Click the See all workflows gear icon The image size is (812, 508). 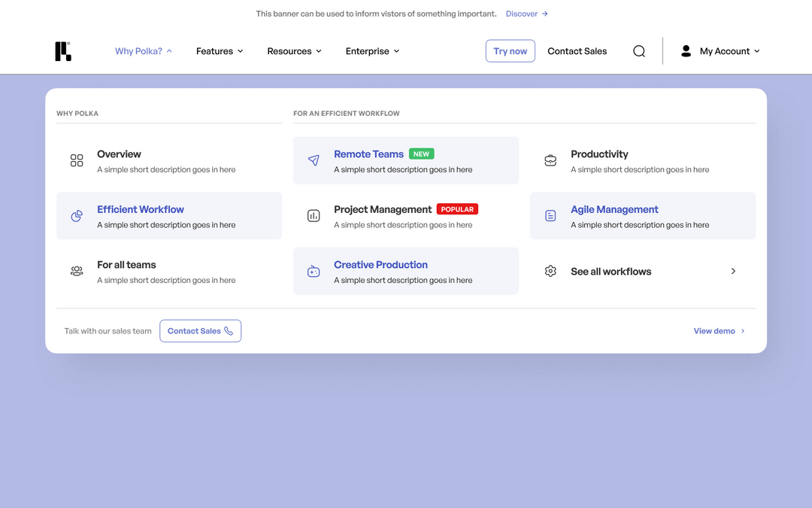pyautogui.click(x=550, y=271)
